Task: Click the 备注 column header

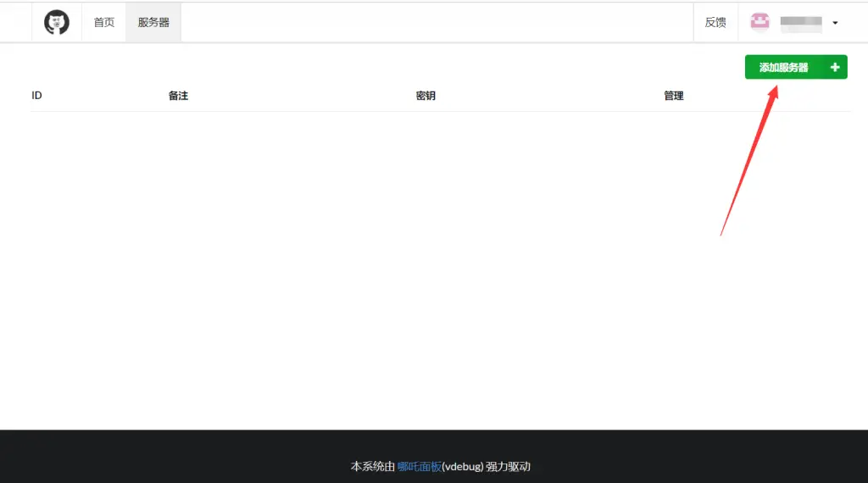Action: (178, 96)
